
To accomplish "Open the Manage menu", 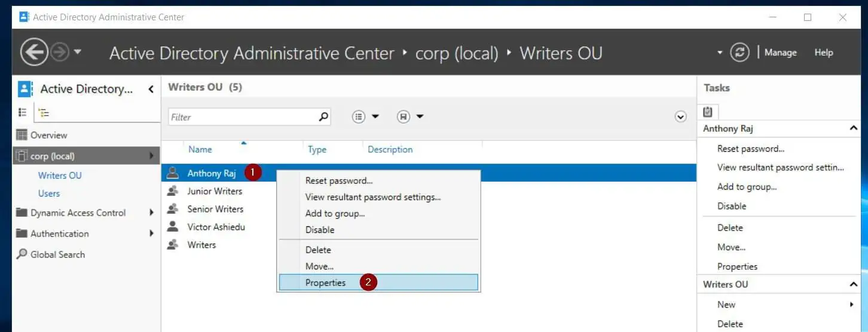I will tap(781, 53).
